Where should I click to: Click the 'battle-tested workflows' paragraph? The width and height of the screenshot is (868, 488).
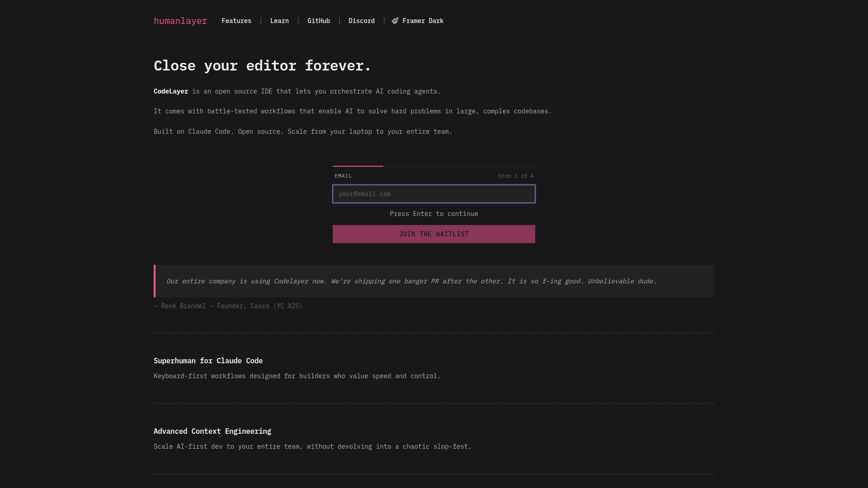coord(353,111)
